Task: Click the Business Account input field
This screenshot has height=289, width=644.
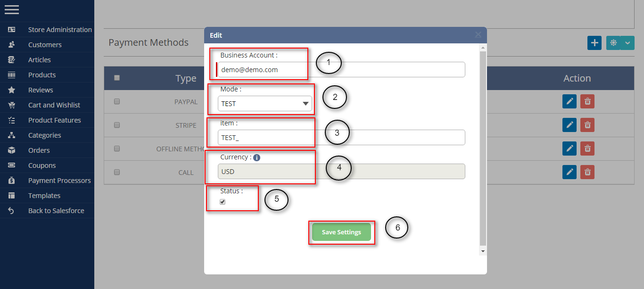Action: (341, 70)
